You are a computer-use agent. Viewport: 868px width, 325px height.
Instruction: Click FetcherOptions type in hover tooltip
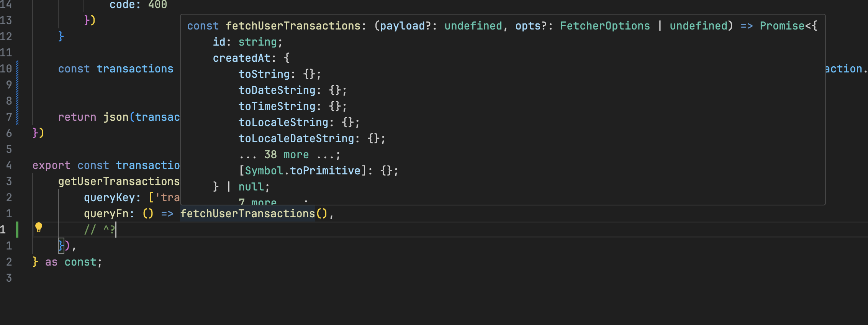(x=605, y=26)
